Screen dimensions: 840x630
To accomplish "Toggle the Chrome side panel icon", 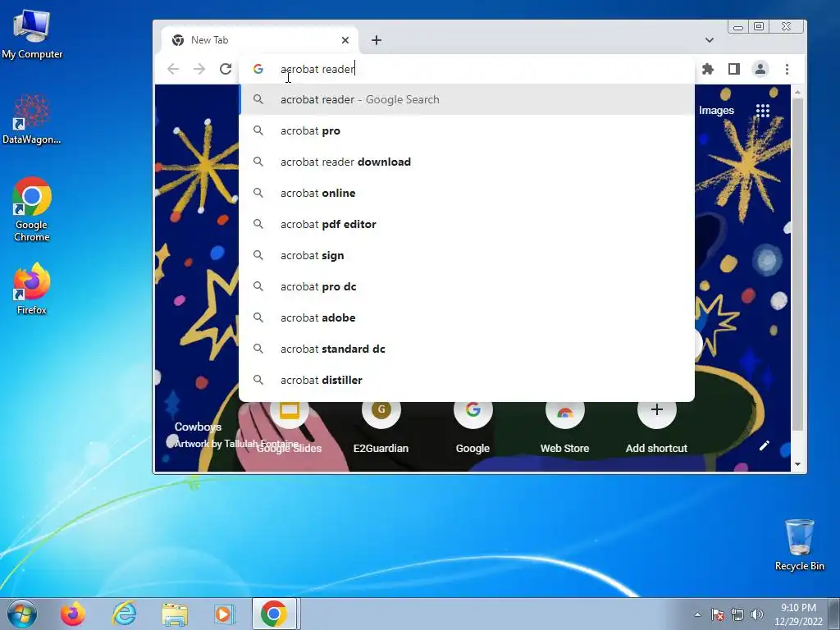I will coord(734,69).
